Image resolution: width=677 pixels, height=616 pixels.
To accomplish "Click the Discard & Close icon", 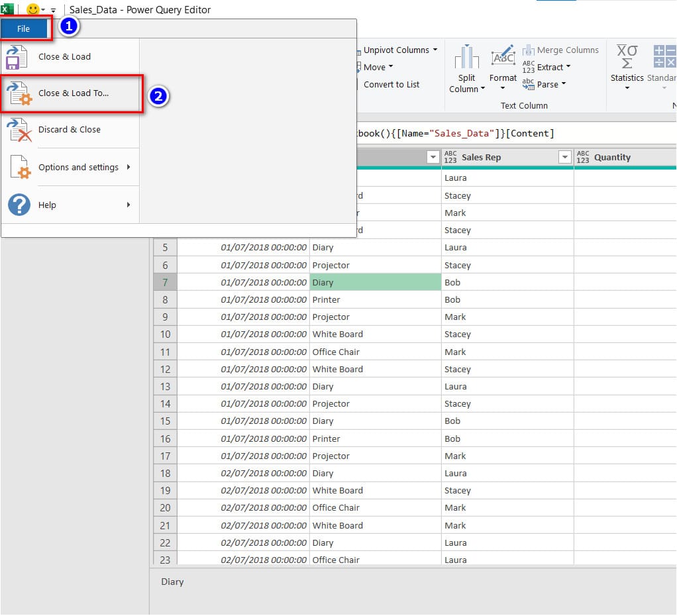I will (17, 130).
